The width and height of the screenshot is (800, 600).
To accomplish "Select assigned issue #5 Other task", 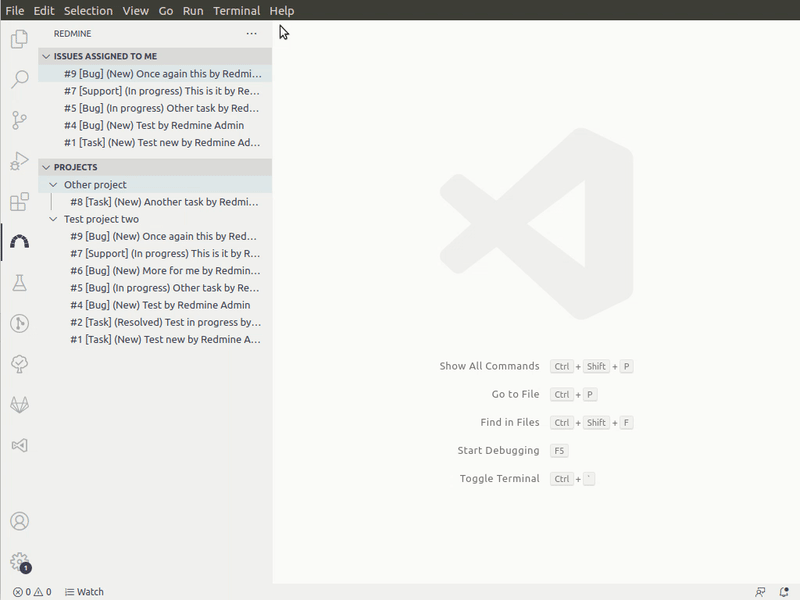I will click(155, 108).
